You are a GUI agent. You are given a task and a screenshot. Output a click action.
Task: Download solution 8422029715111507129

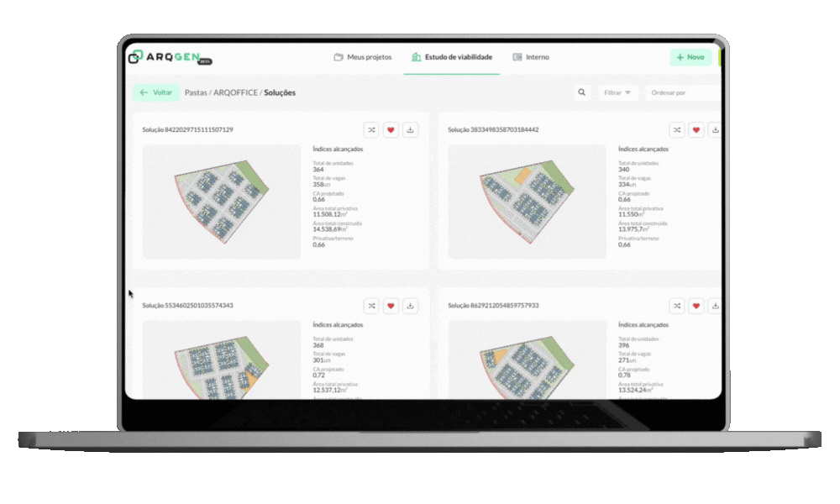tap(410, 130)
